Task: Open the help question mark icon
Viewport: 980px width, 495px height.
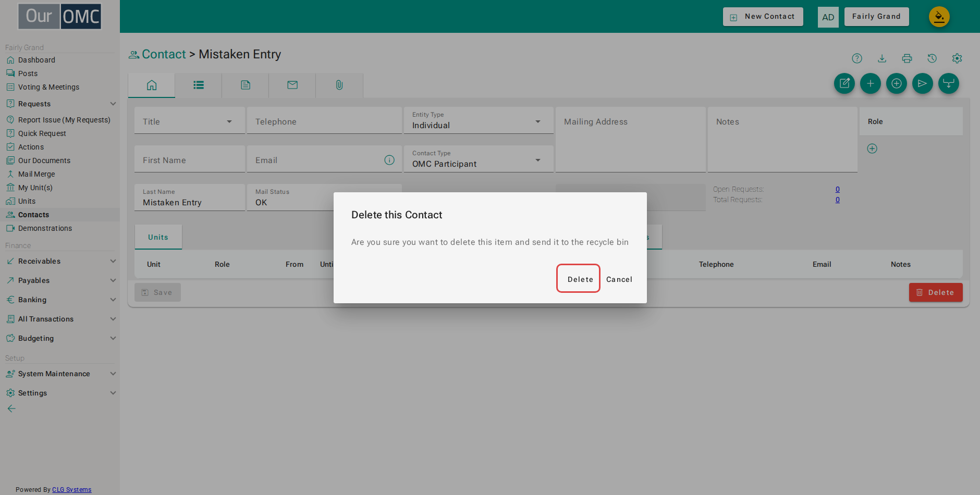Action: tap(857, 58)
